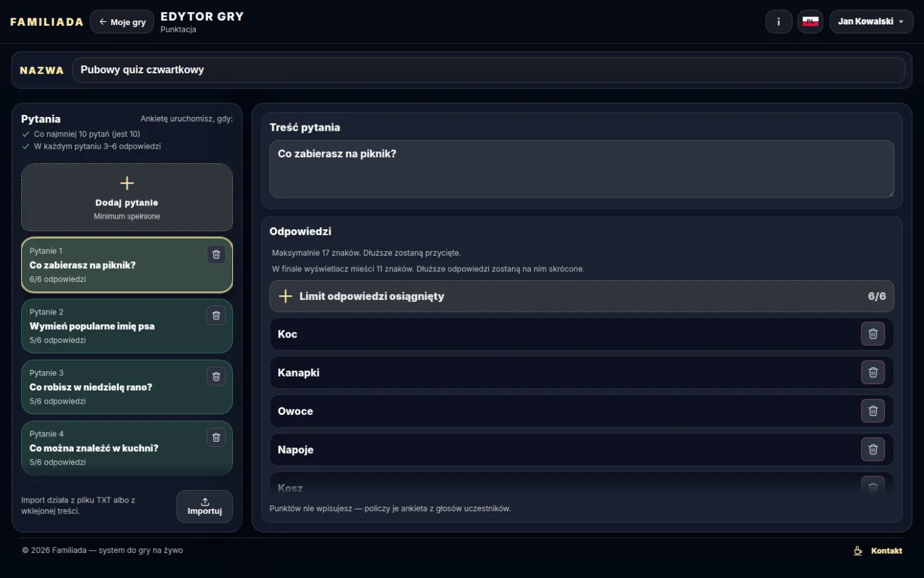Click the Limit odpowiedzi osiągnięty add bar

[581, 296]
